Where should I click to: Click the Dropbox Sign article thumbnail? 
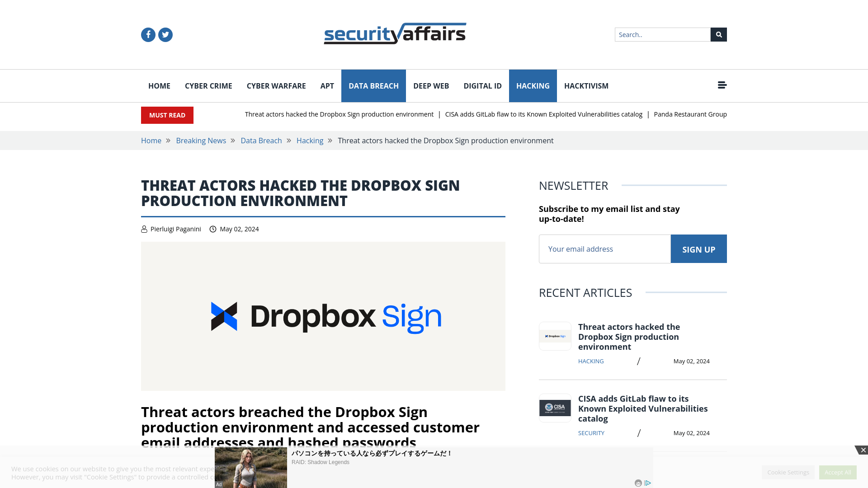tap(555, 336)
